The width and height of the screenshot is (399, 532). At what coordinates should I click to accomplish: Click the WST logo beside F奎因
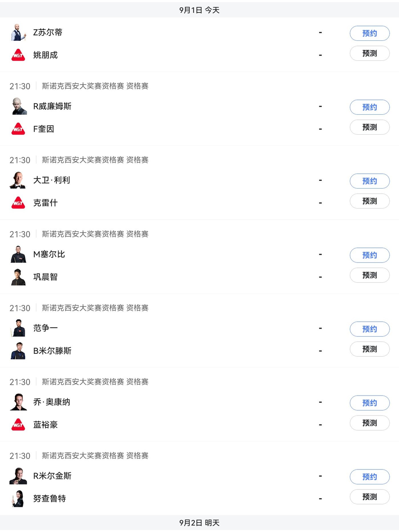18,129
